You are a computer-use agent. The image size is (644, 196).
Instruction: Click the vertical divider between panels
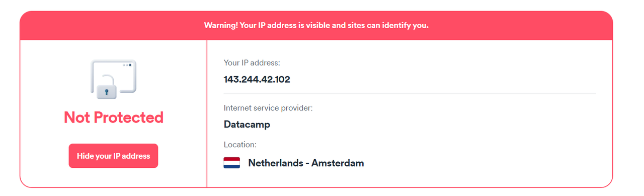207,113
